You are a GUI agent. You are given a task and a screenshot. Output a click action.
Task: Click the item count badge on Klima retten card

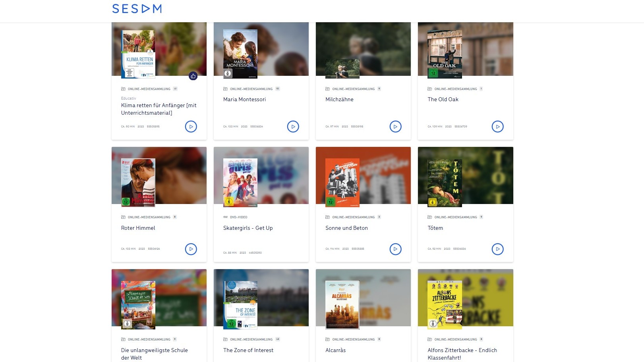175,89
